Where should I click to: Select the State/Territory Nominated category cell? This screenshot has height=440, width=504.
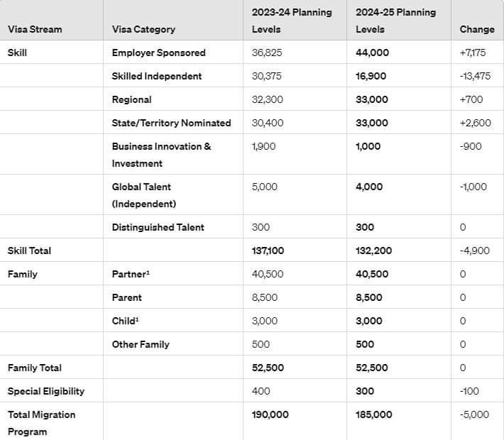tap(171, 123)
